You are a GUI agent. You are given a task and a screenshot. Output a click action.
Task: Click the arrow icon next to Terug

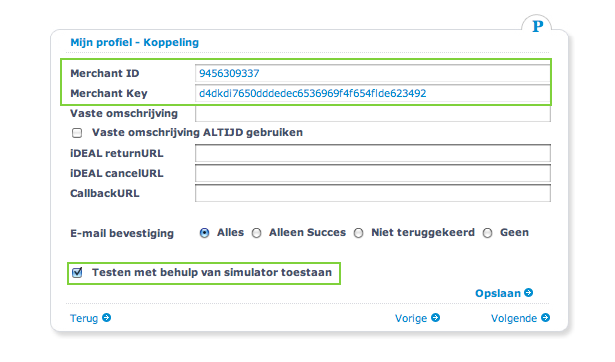pyautogui.click(x=107, y=317)
